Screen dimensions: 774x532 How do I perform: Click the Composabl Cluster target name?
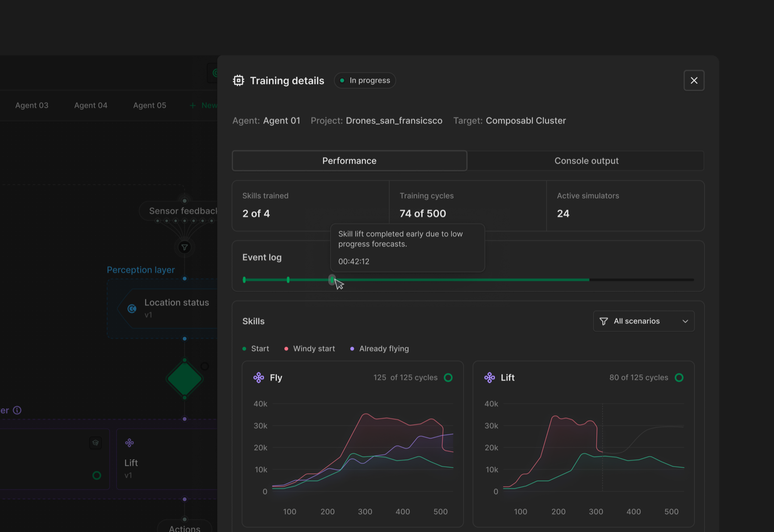coord(526,120)
